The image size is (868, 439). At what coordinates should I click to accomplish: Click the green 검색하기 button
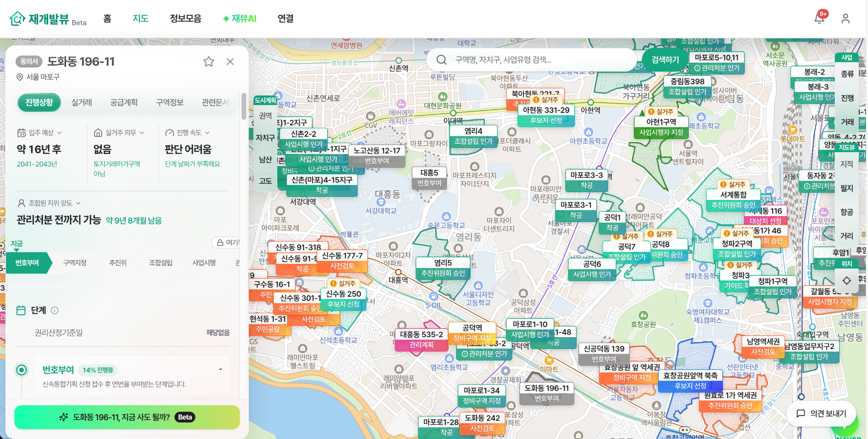pos(665,60)
